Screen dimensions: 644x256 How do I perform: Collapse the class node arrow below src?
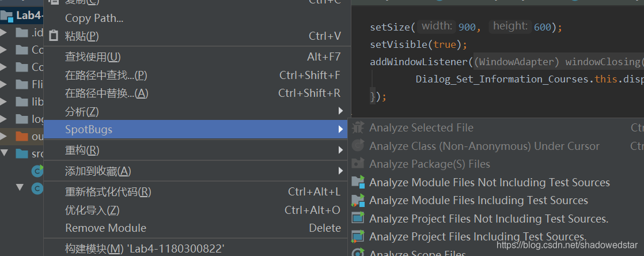20,188
